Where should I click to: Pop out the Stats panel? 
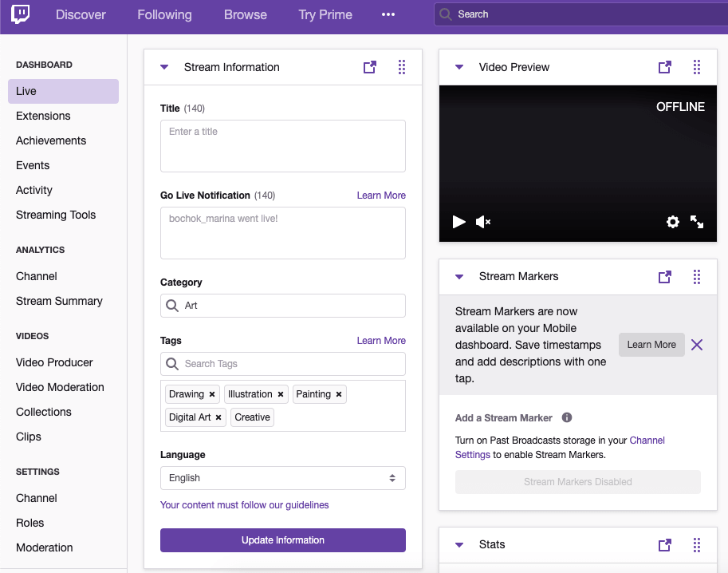pyautogui.click(x=664, y=545)
